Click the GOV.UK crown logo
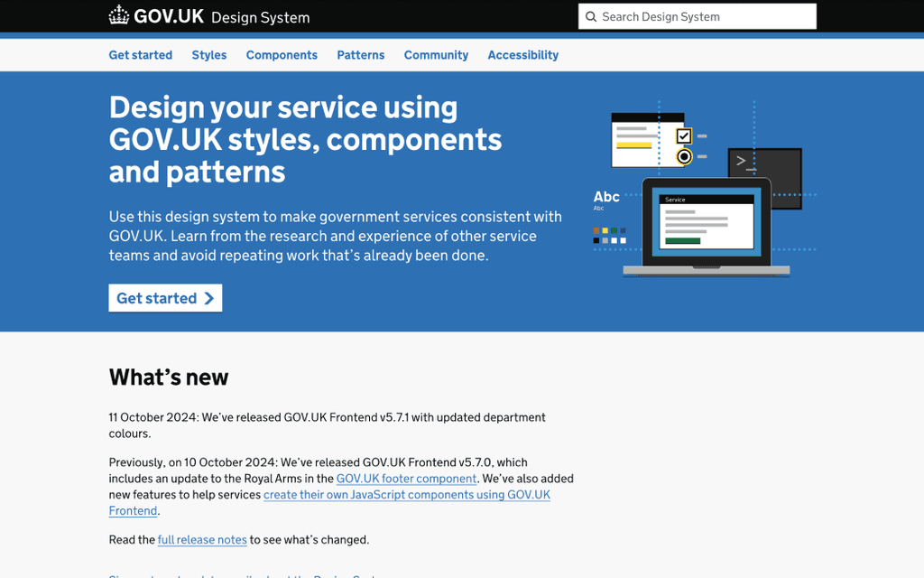The height and width of the screenshot is (578, 924). pyautogui.click(x=117, y=15)
